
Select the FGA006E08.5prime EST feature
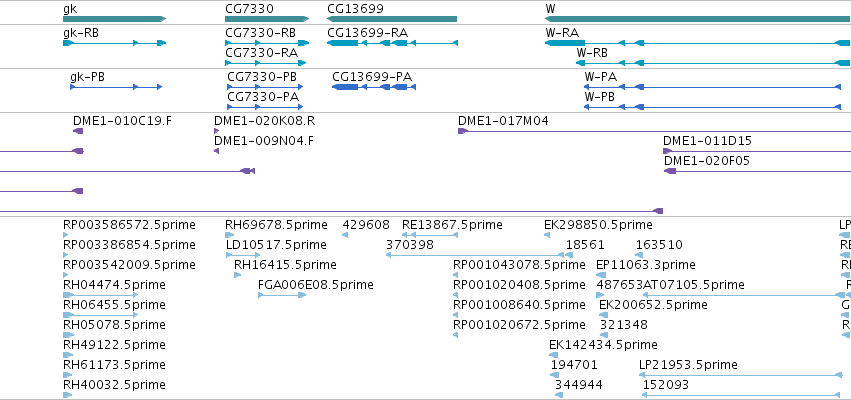click(x=282, y=295)
